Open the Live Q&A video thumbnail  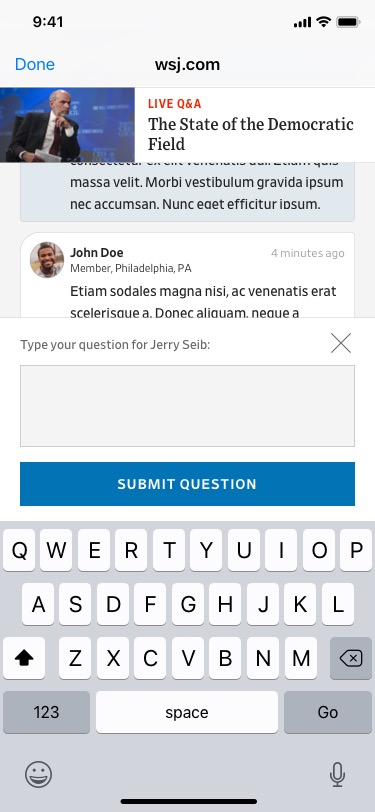[x=67, y=125]
